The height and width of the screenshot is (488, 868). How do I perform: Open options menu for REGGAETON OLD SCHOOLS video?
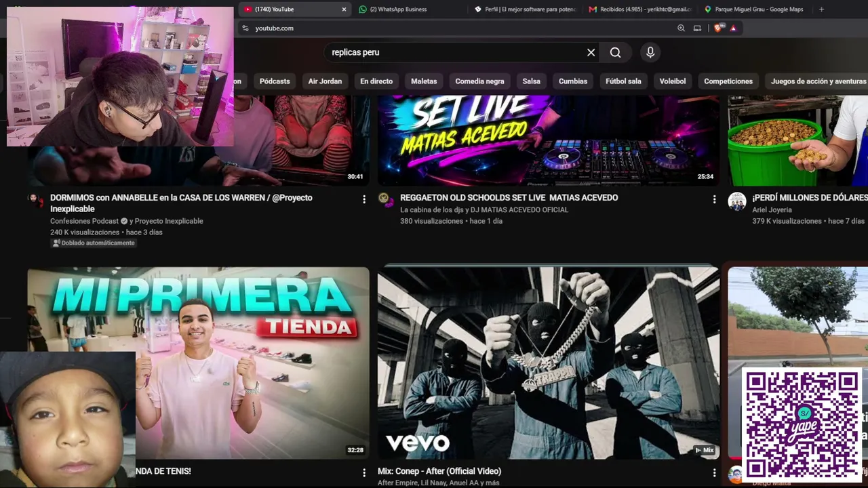tap(714, 199)
